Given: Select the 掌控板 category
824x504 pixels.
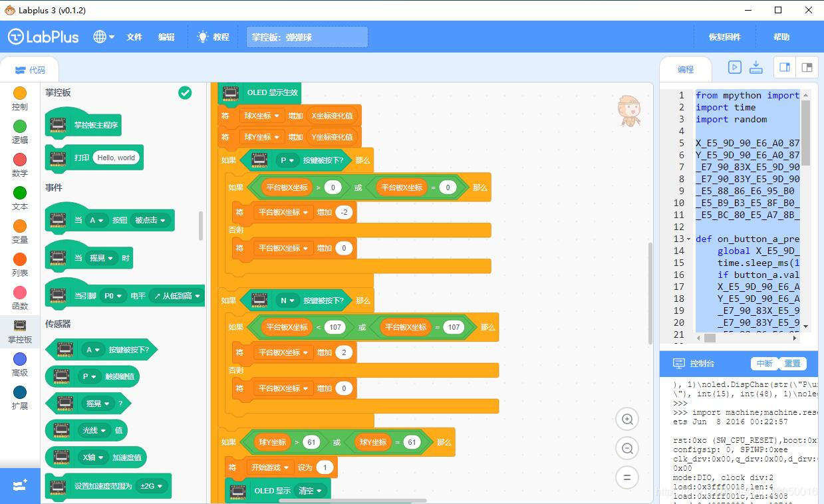Looking at the screenshot, I should [x=20, y=332].
